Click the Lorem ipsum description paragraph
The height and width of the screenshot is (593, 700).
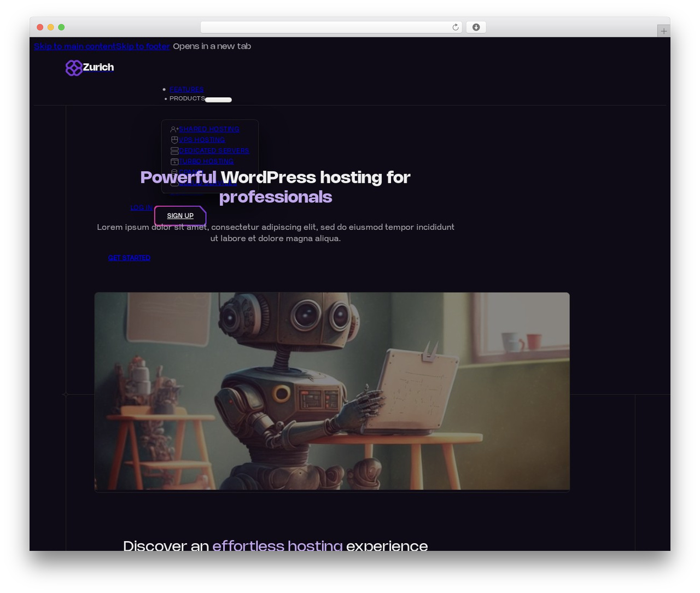point(276,232)
